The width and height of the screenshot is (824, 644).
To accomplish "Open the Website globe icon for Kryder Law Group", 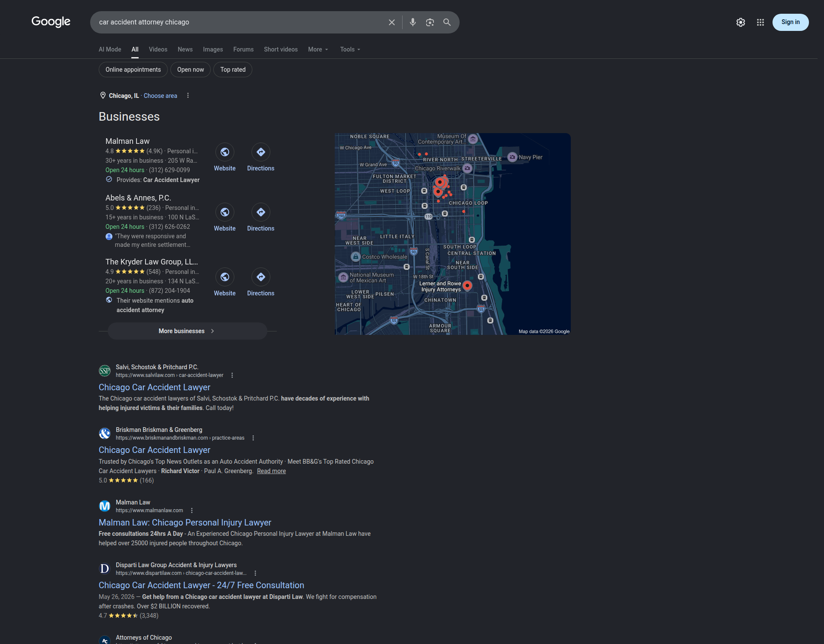I will click(224, 277).
